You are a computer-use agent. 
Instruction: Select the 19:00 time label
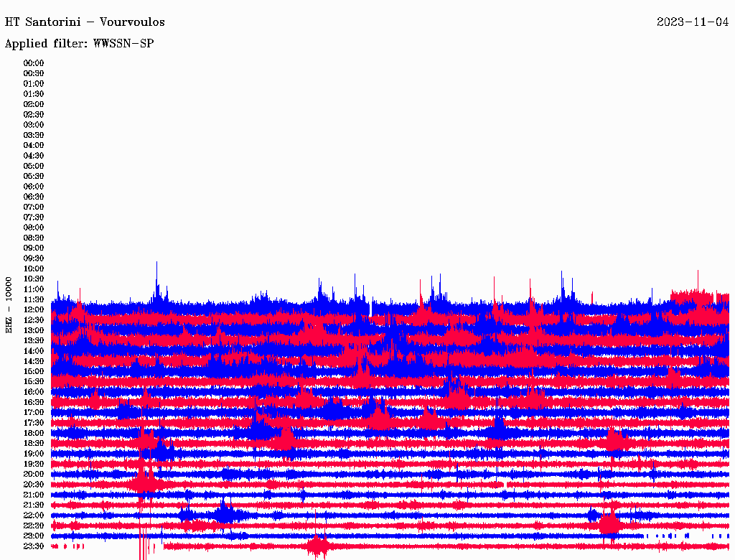pos(34,454)
